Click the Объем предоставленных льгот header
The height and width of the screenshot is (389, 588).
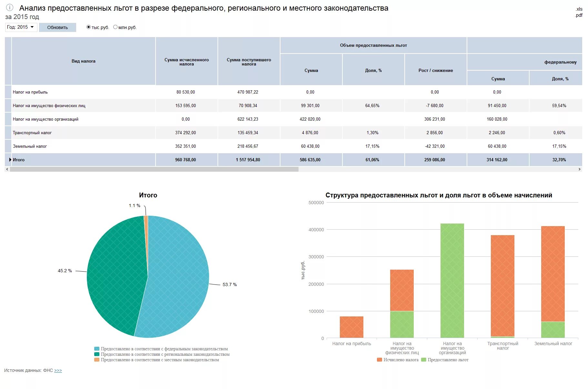[373, 45]
